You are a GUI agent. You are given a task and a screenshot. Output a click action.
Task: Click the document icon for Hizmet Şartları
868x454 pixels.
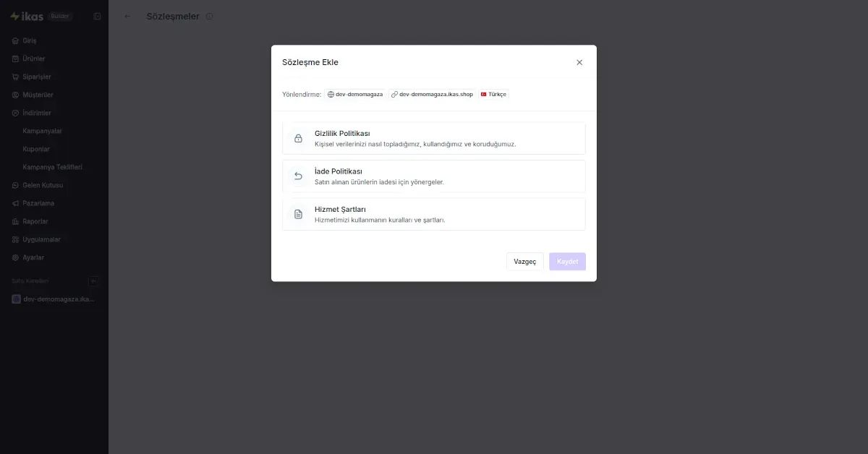[298, 214]
